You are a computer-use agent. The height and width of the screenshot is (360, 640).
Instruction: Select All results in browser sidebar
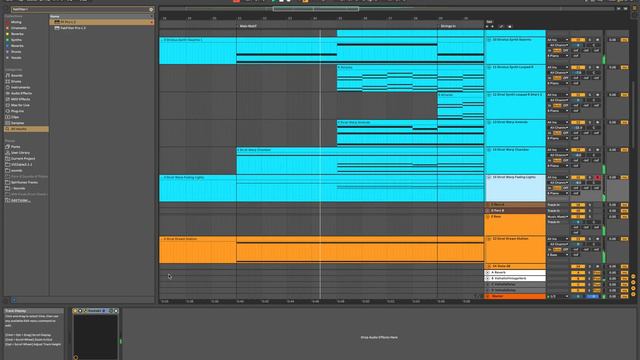[26, 129]
